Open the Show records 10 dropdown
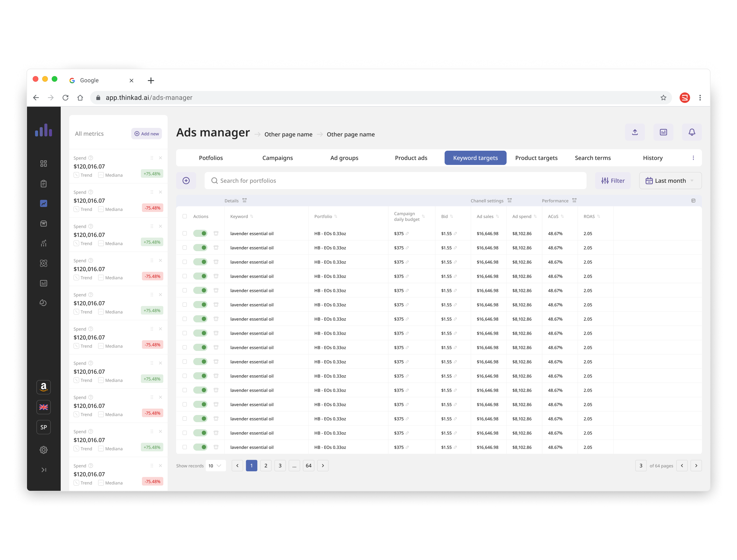The height and width of the screenshot is (560, 737). click(215, 466)
